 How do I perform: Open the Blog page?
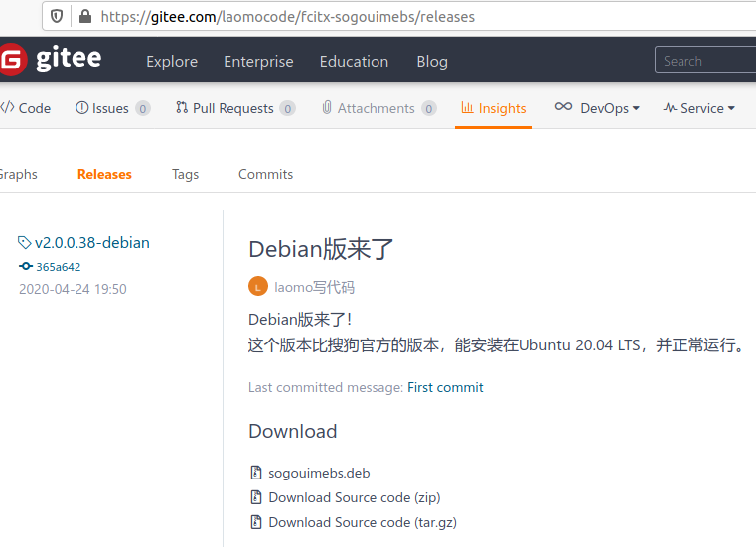[432, 62]
